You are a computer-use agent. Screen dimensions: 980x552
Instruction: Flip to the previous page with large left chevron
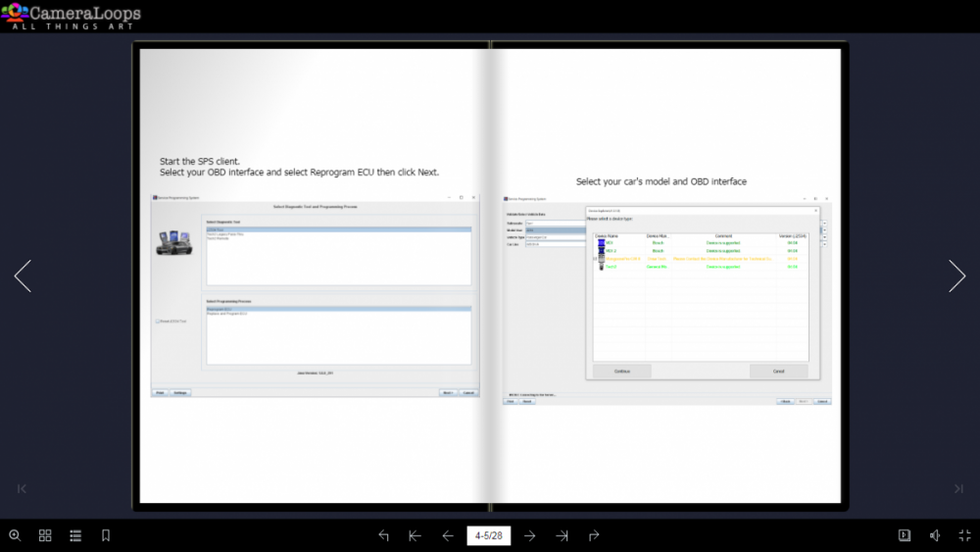(23, 276)
